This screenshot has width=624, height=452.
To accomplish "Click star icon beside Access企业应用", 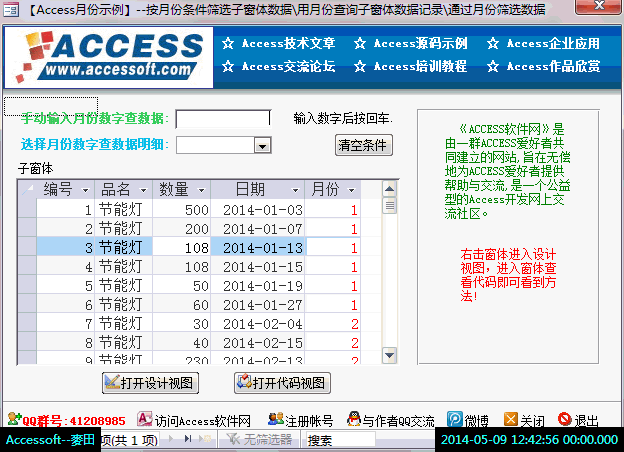I will pos(493,43).
